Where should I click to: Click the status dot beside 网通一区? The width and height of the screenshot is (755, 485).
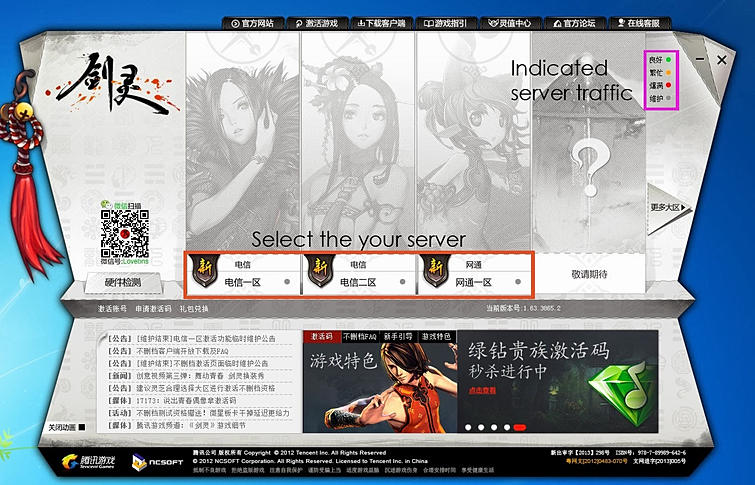point(518,282)
